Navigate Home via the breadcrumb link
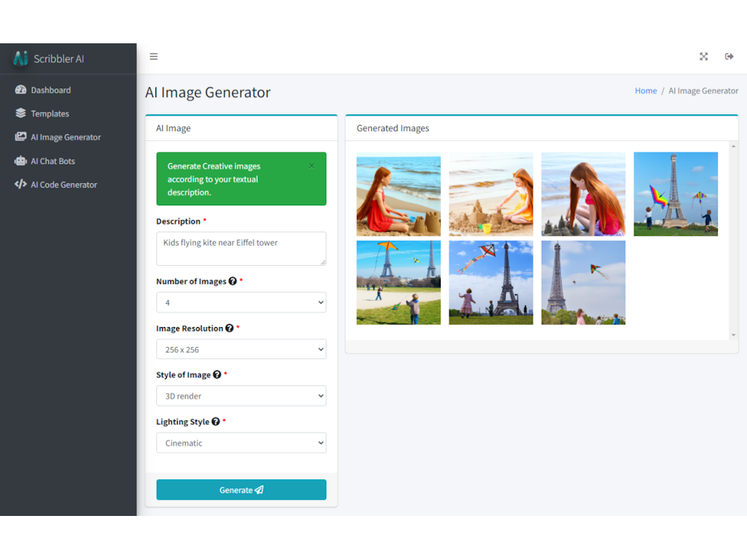The width and height of the screenshot is (747, 560). (x=645, y=90)
